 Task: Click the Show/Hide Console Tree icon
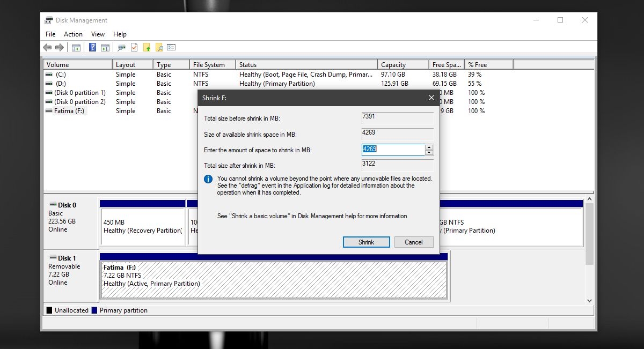[x=76, y=48]
